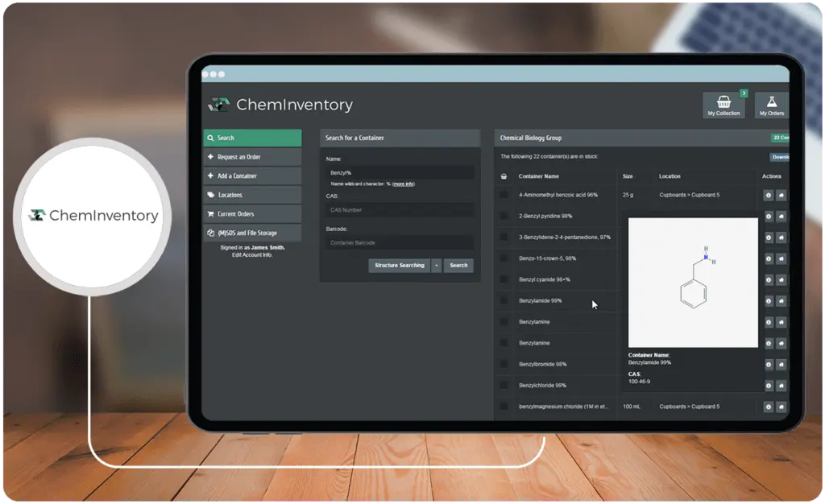
Task: Open location of 3-Benzylidene-2-4-pentanedione row
Action: [x=781, y=238]
